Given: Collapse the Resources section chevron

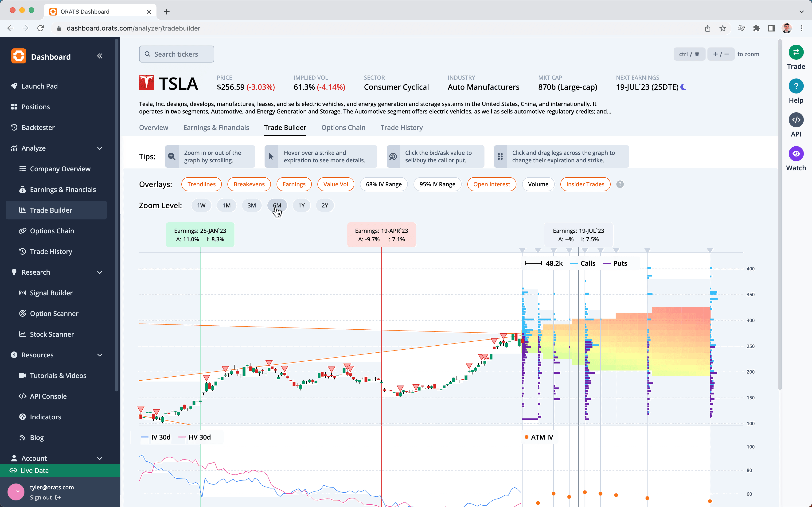Looking at the screenshot, I should click(x=100, y=355).
